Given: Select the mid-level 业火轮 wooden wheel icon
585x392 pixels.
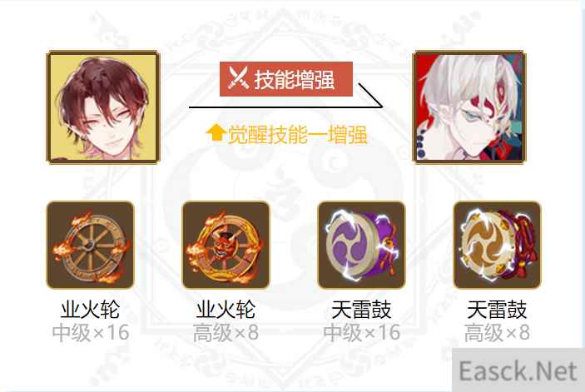Looking at the screenshot, I should coord(90,245).
